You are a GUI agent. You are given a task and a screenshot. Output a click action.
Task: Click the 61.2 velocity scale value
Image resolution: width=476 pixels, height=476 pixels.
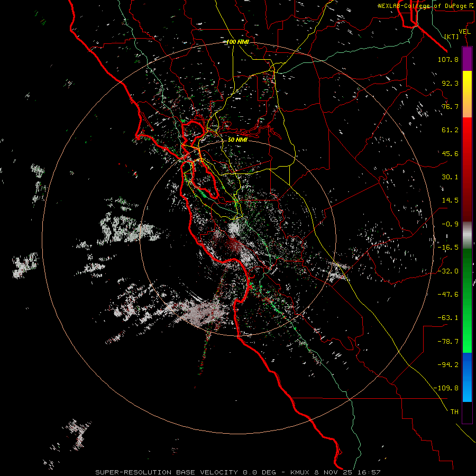(x=450, y=130)
